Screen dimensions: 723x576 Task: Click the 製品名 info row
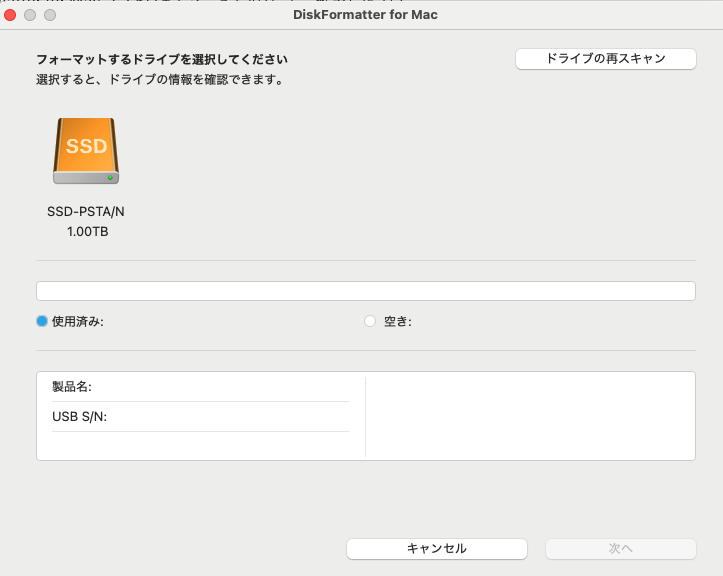tap(200, 387)
